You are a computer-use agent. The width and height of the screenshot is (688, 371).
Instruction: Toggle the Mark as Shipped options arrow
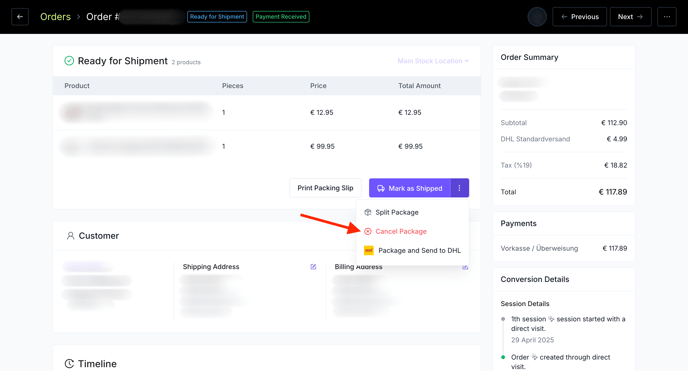click(459, 188)
